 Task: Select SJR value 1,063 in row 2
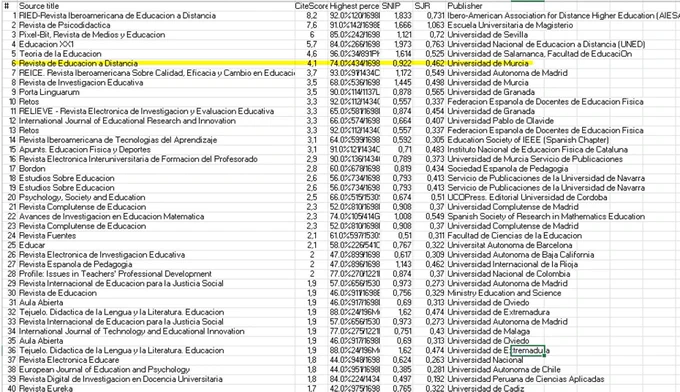click(x=435, y=25)
